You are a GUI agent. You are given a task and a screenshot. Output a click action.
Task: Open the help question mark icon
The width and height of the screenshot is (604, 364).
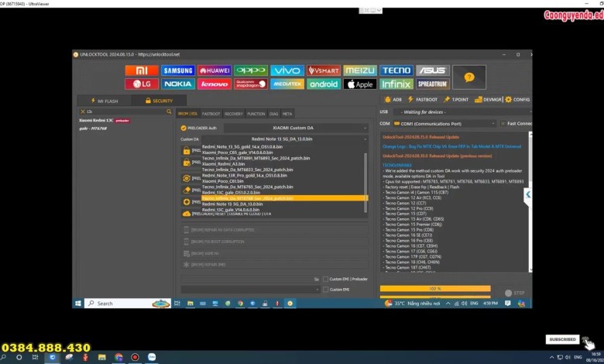coord(469,77)
